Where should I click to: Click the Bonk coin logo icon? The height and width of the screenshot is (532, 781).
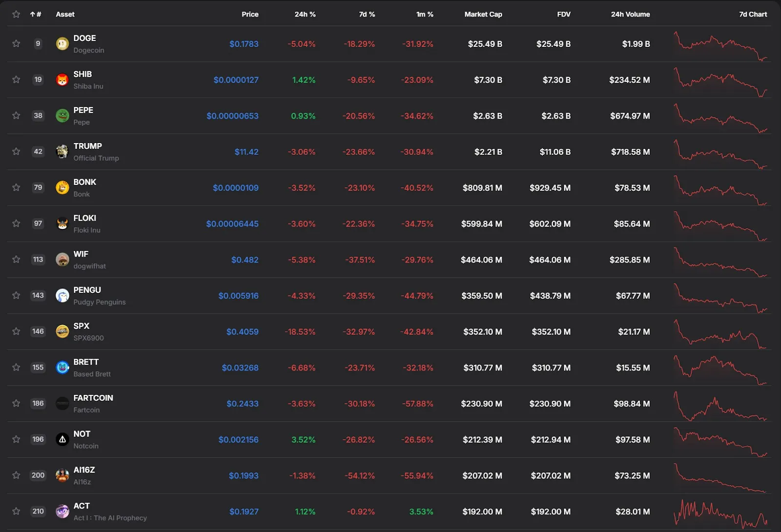[x=62, y=187]
